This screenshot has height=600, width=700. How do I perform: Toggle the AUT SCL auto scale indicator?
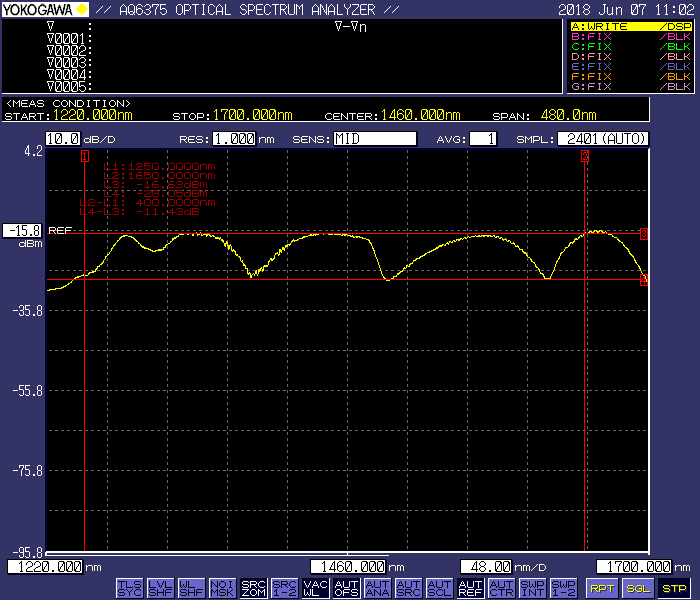(439, 587)
